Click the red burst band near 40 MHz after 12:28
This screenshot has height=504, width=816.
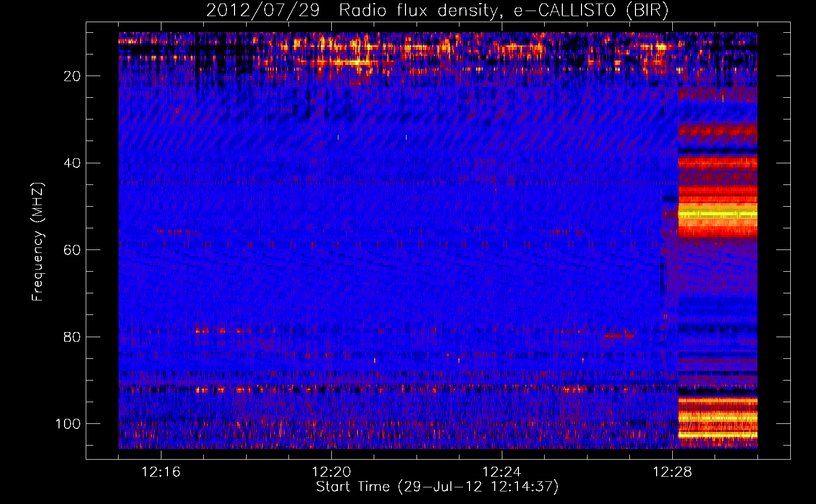(718, 163)
